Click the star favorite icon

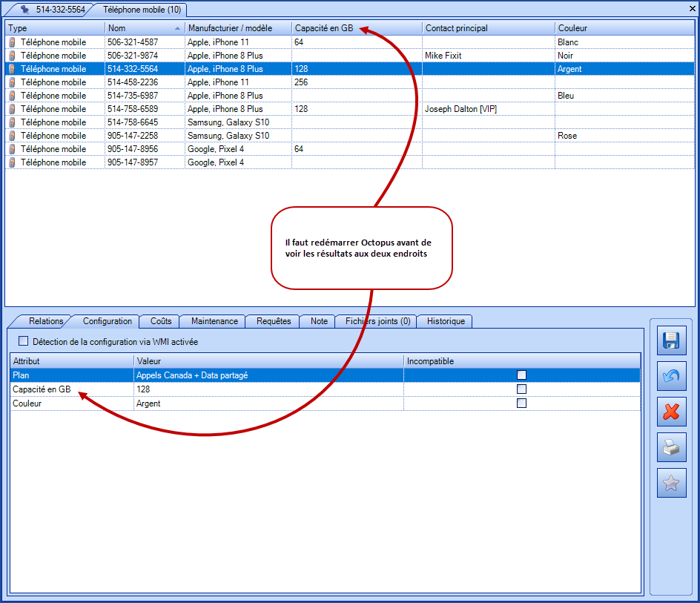click(x=671, y=483)
